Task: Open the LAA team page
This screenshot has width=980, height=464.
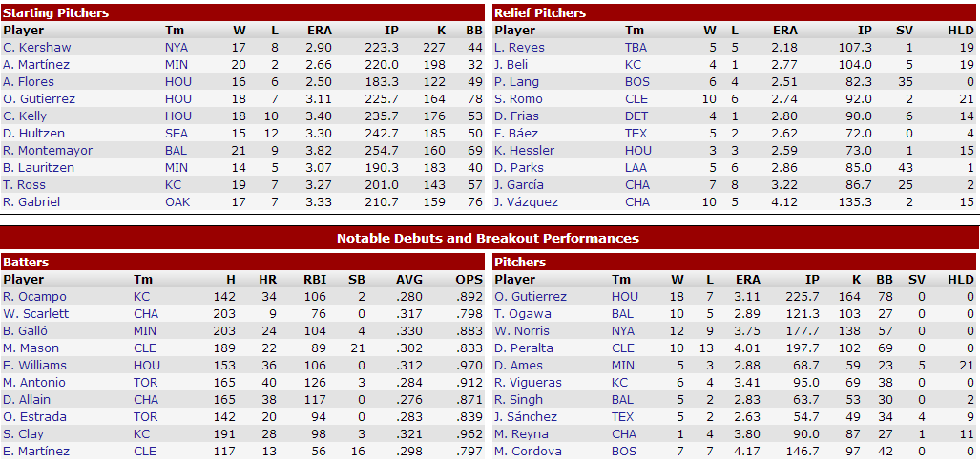Action: click(636, 167)
